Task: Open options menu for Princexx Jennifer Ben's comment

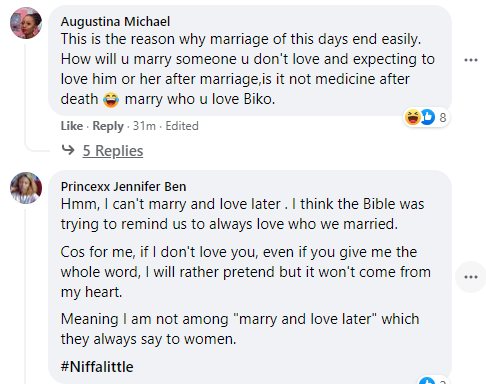Action: tap(471, 277)
